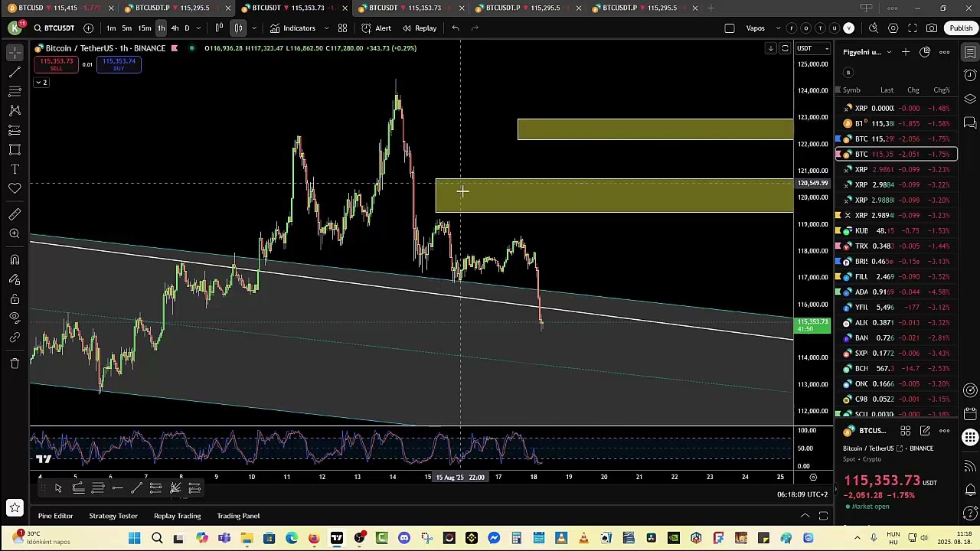
Task: Select the 4h chart interval
Action: (175, 28)
